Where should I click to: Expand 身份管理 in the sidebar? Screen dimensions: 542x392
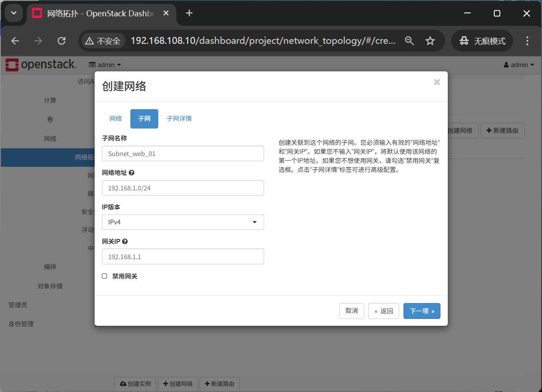coord(21,324)
